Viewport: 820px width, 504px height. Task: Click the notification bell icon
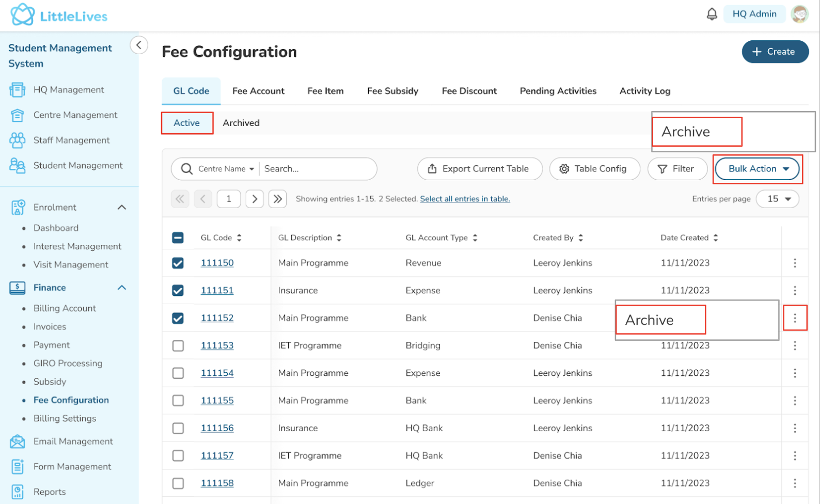tap(712, 14)
